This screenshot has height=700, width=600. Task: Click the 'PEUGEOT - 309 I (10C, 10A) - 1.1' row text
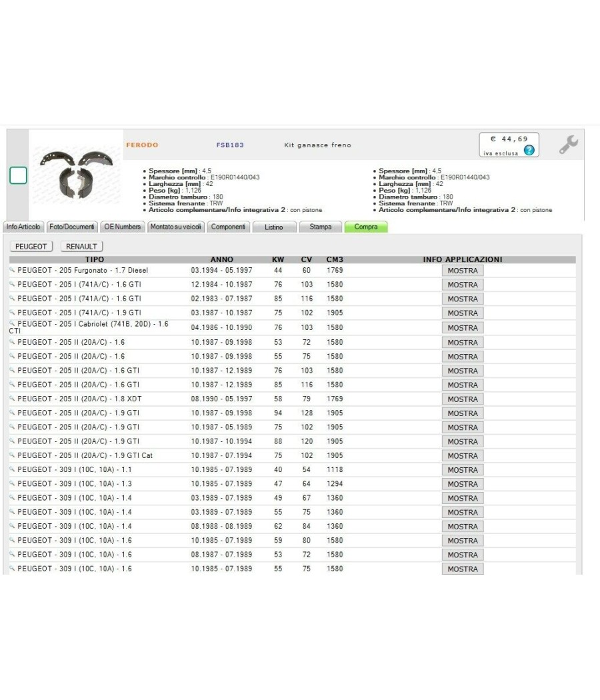(75, 469)
